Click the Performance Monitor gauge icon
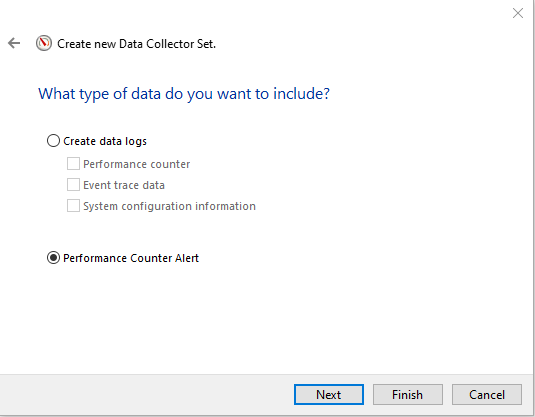Image resolution: width=535 pixels, height=417 pixels. 44,43
